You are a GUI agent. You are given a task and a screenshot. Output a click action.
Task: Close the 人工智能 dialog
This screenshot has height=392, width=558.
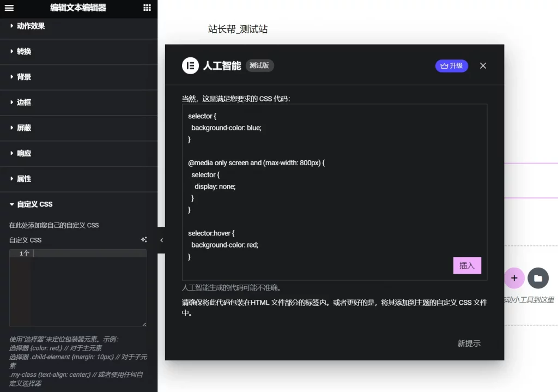pos(483,65)
